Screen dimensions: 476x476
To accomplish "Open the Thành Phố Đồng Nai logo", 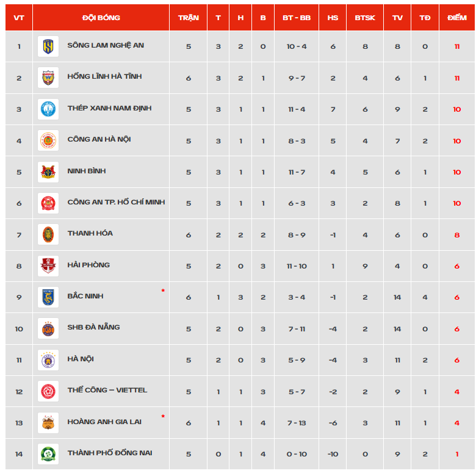I will pyautogui.click(x=48, y=454).
